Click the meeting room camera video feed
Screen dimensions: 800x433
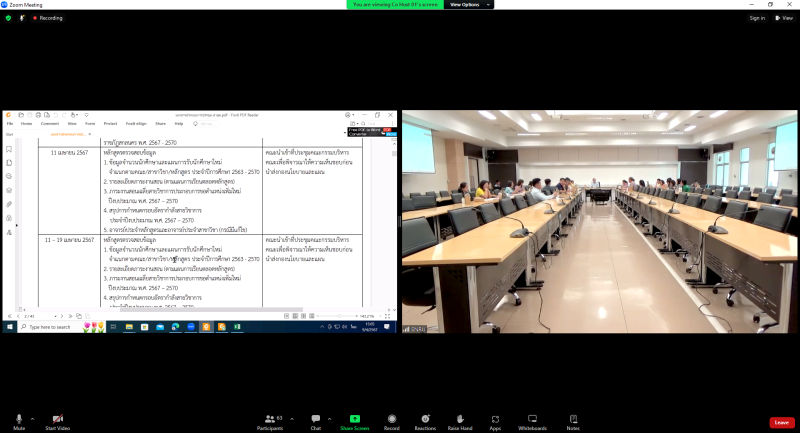coord(599,221)
